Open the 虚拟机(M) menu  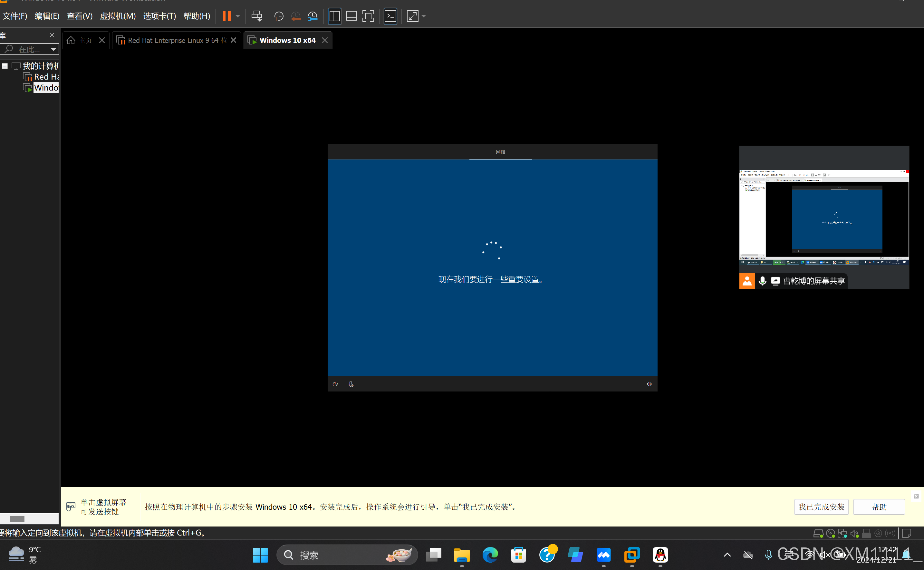[118, 16]
